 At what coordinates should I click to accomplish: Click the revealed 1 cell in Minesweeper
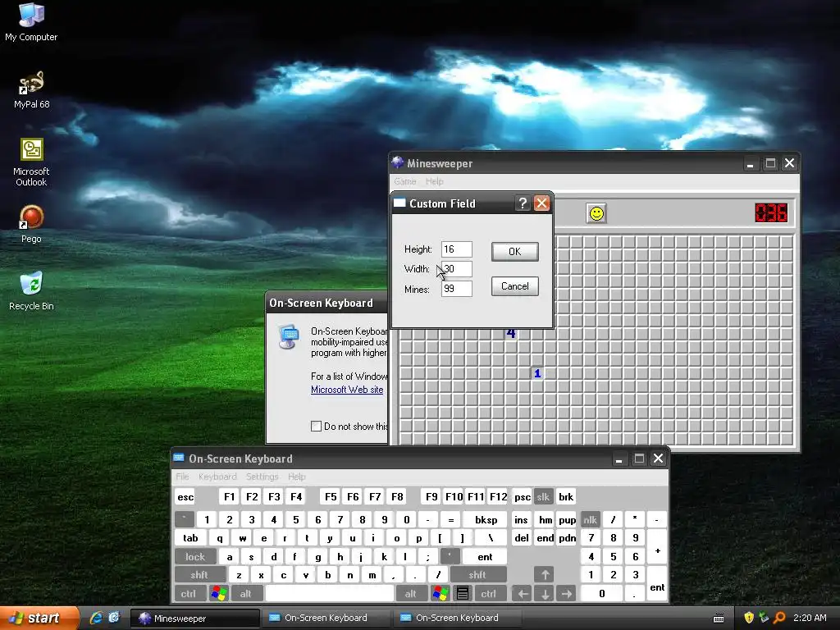pyautogui.click(x=537, y=373)
